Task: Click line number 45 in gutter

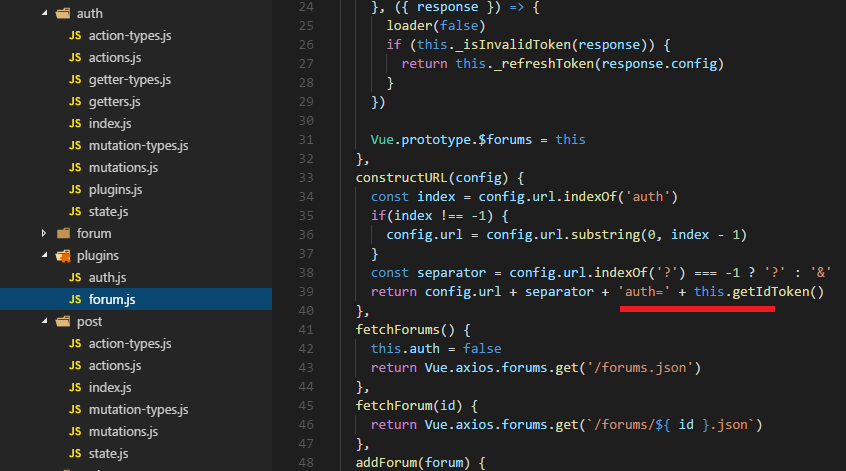Action: pyautogui.click(x=306, y=406)
